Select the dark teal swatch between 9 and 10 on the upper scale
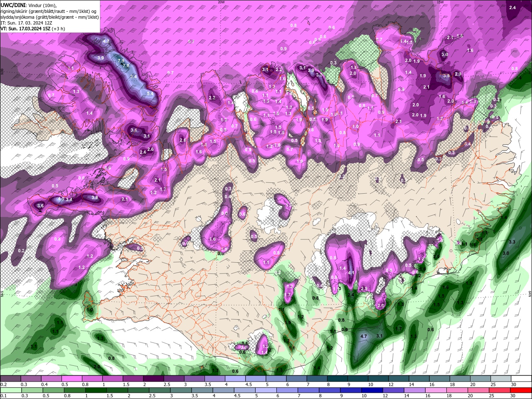This screenshot has height=399, width=532. pyautogui.click(x=358, y=379)
